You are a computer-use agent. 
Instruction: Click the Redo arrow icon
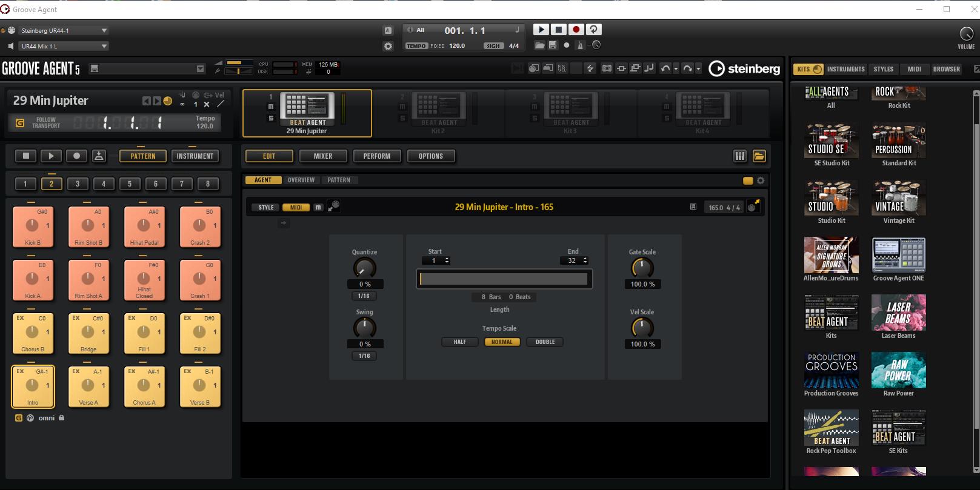687,68
